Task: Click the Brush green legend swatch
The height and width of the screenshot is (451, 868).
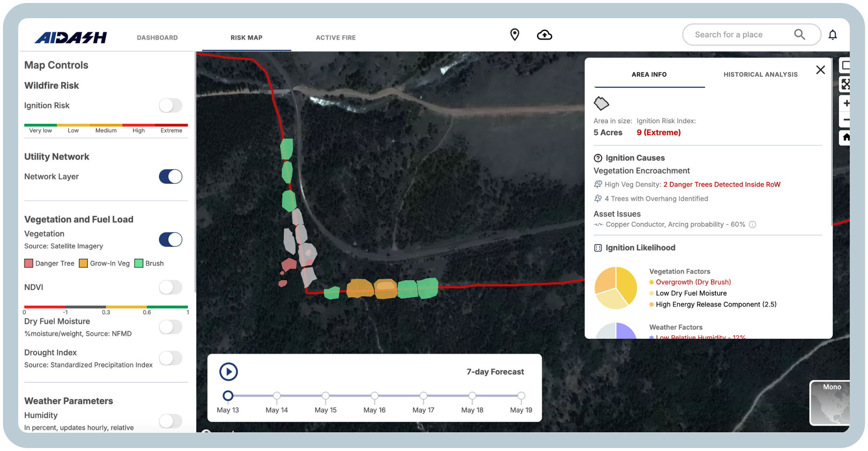Action: point(139,264)
